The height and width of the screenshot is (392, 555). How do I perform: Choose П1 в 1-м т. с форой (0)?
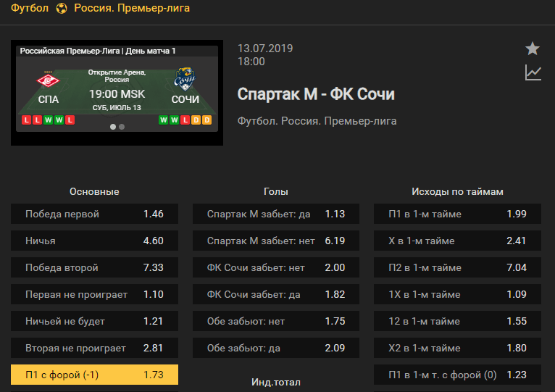(458, 375)
